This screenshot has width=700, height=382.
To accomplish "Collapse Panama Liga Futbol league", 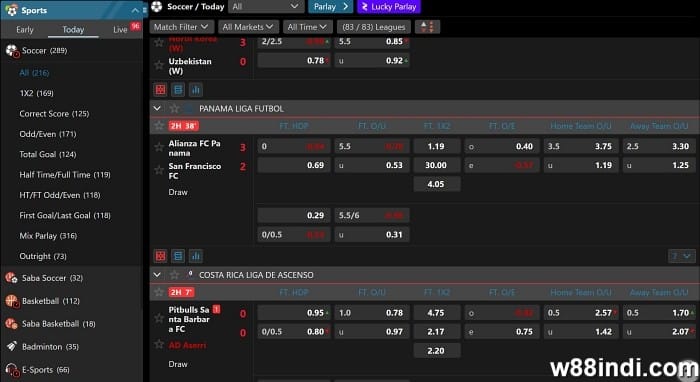I will click(157, 108).
